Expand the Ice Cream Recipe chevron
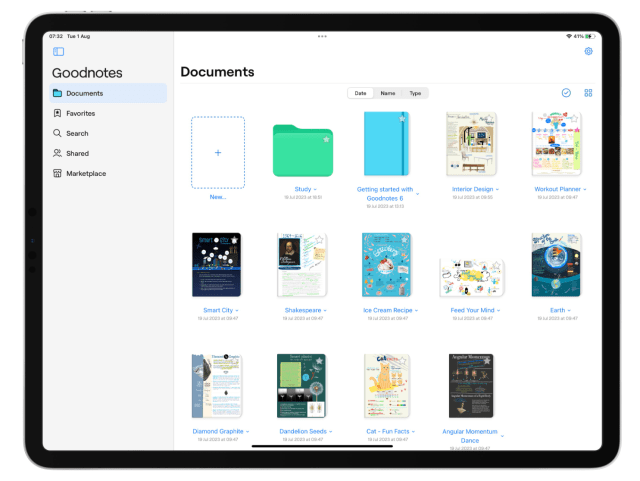Viewport: 640px width, 481px height. coord(416,311)
